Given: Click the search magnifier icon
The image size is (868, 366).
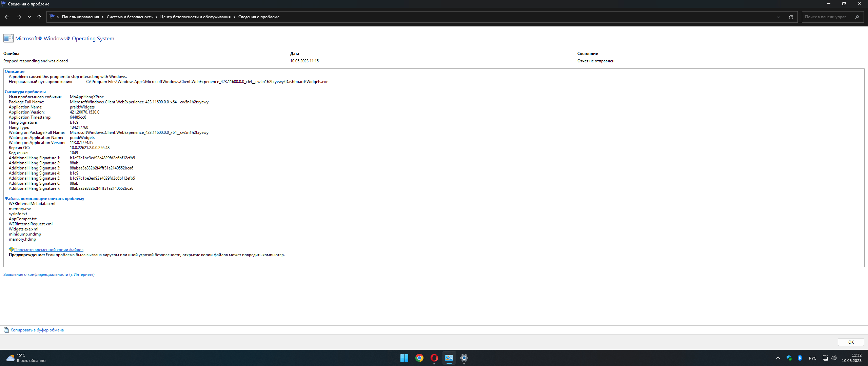Looking at the screenshot, I should 857,17.
